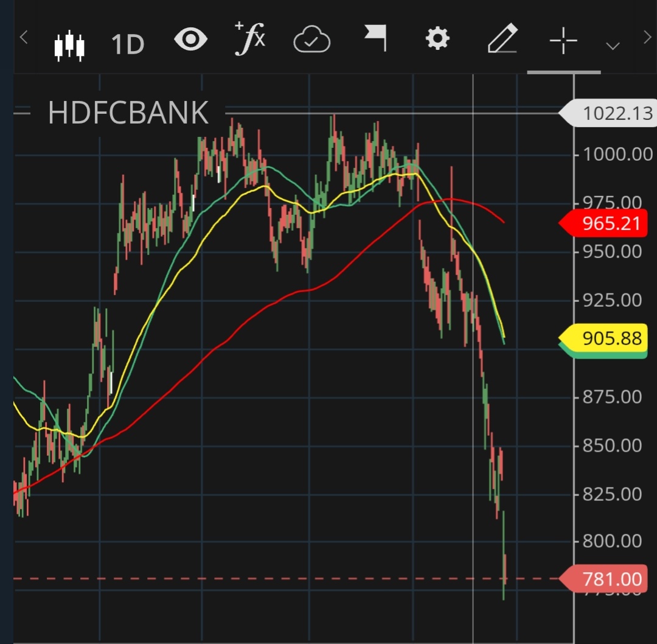Viewport: 657px width, 644px height.
Task: Select the drawing pencil tool
Action: (x=501, y=40)
